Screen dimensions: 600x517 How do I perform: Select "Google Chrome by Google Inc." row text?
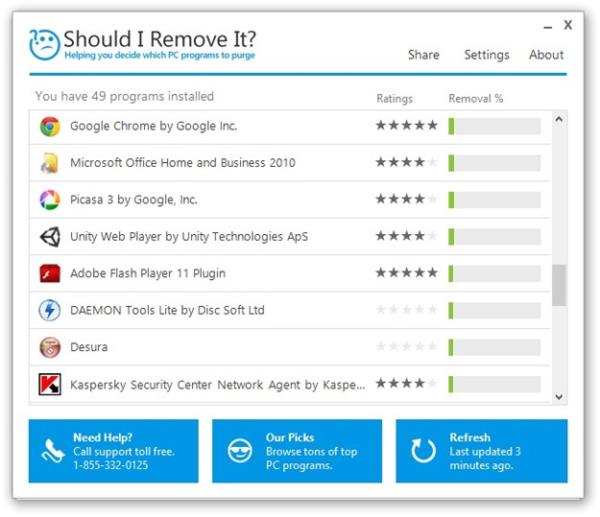tap(154, 126)
